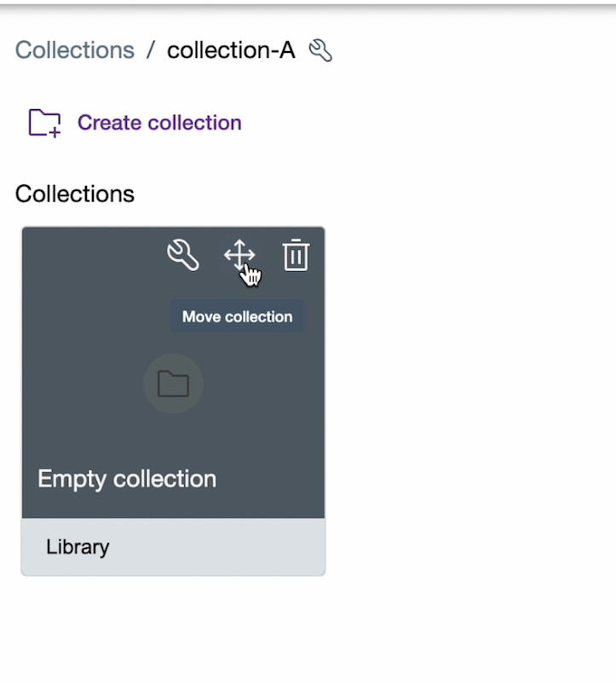
Task: Open the Collections breadcrumb link
Action: [74, 50]
